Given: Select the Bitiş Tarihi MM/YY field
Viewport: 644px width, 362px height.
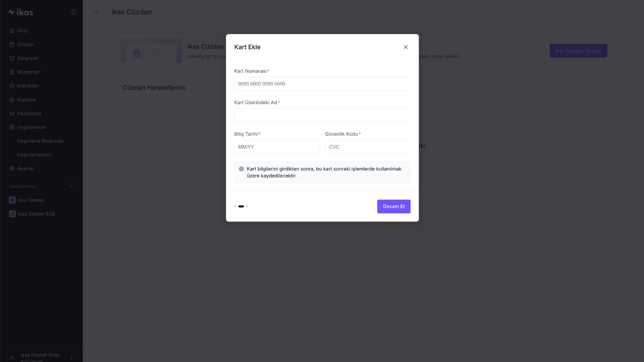Looking at the screenshot, I should point(277,147).
